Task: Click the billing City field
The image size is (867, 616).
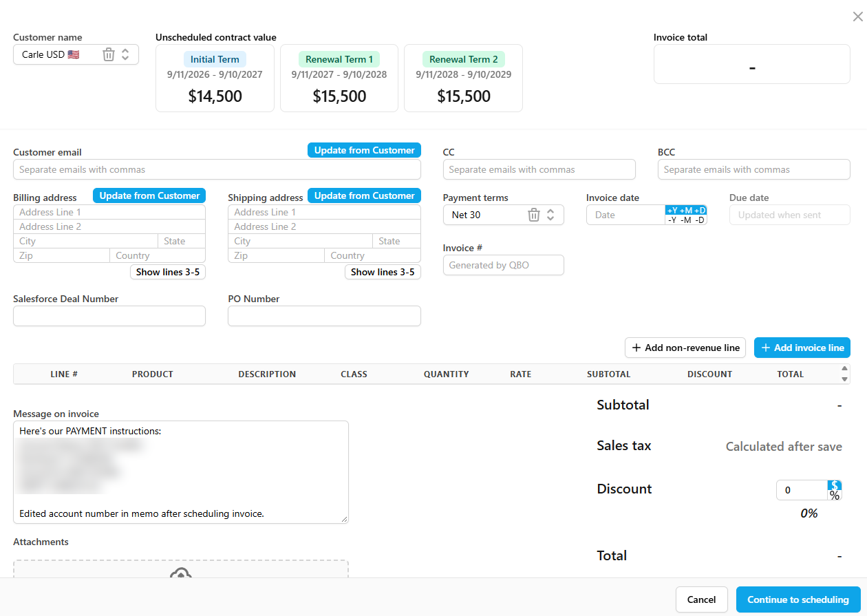Action: click(x=85, y=241)
